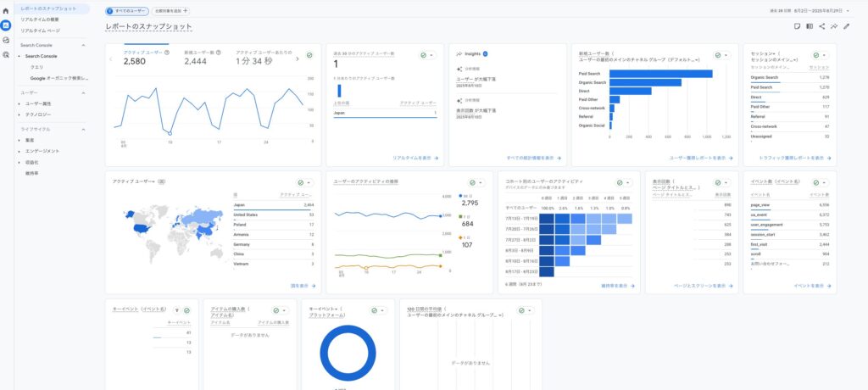Open the Reports icon in left rail
Viewport: 868px width, 390px height.
[6, 25]
